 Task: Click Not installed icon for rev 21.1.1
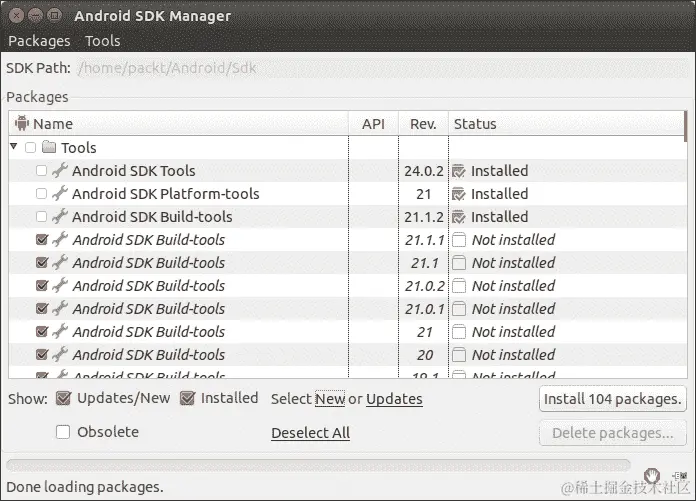(x=459, y=240)
